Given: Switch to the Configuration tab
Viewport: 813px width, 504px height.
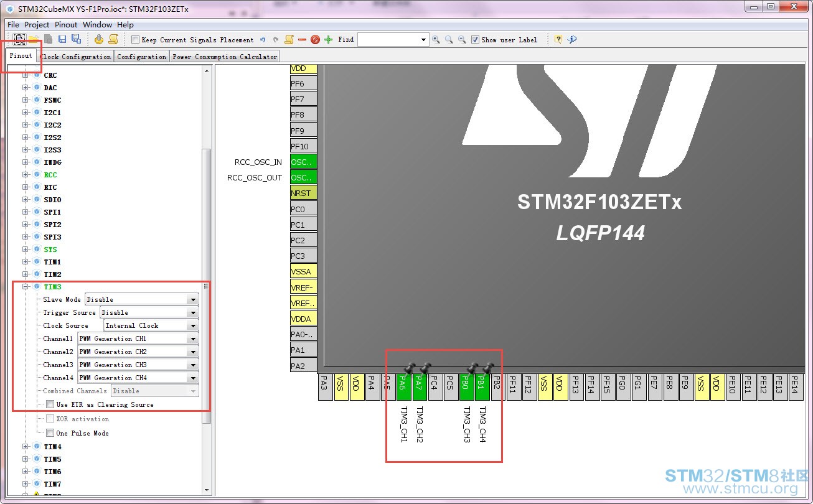Looking at the screenshot, I should 142,57.
